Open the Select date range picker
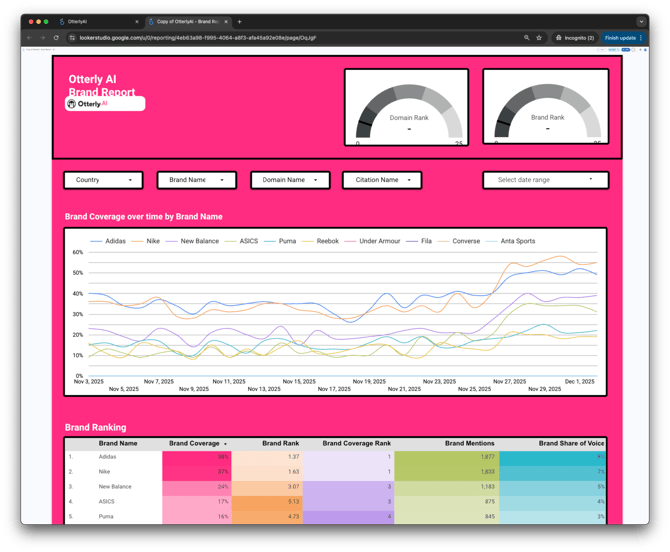This screenshot has height=552, width=670. tap(546, 180)
